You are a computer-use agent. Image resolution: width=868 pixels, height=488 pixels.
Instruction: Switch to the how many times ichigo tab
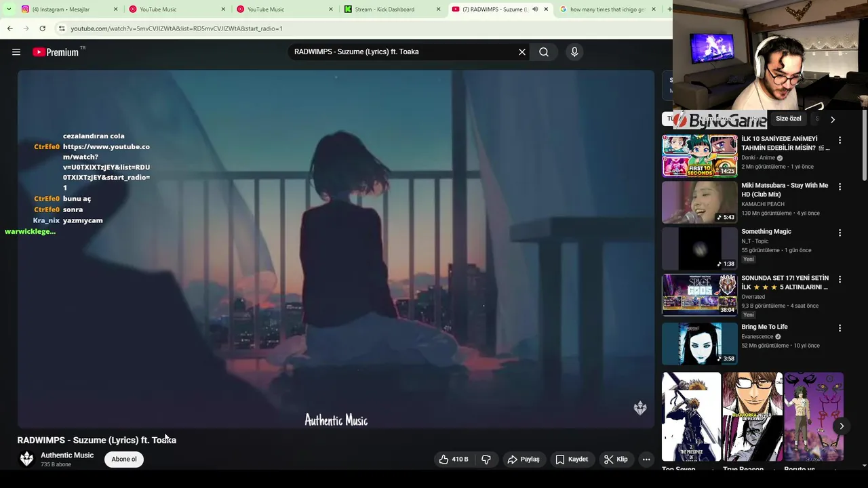607,9
